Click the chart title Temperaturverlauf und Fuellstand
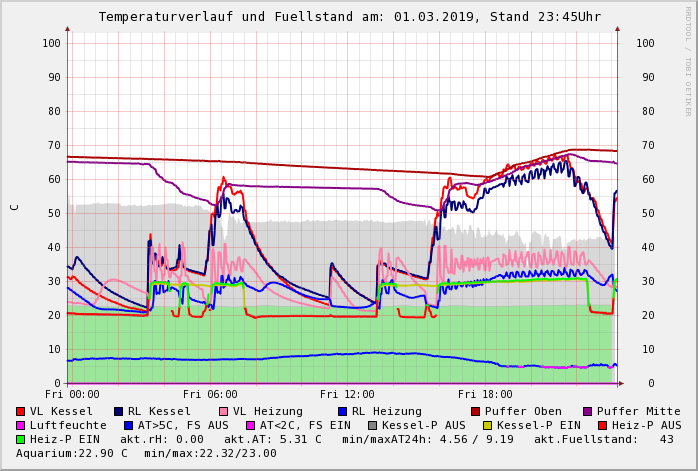Screen dimensions: 698x471 [349, 17]
